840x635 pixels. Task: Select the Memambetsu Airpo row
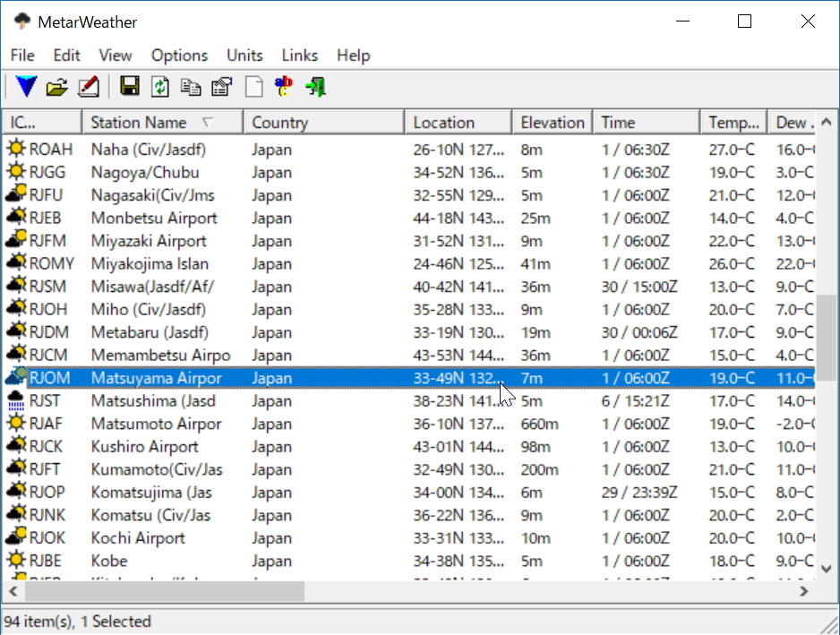coord(409,355)
